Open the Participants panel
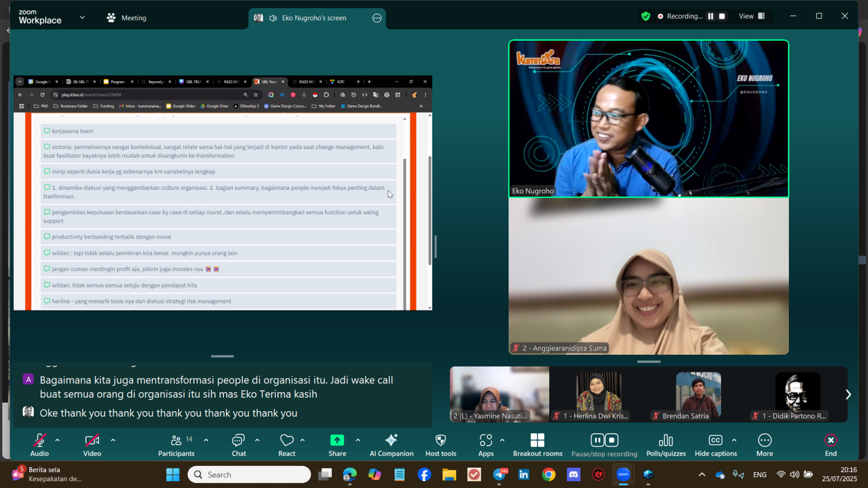This screenshot has width=868, height=488. [x=176, y=445]
